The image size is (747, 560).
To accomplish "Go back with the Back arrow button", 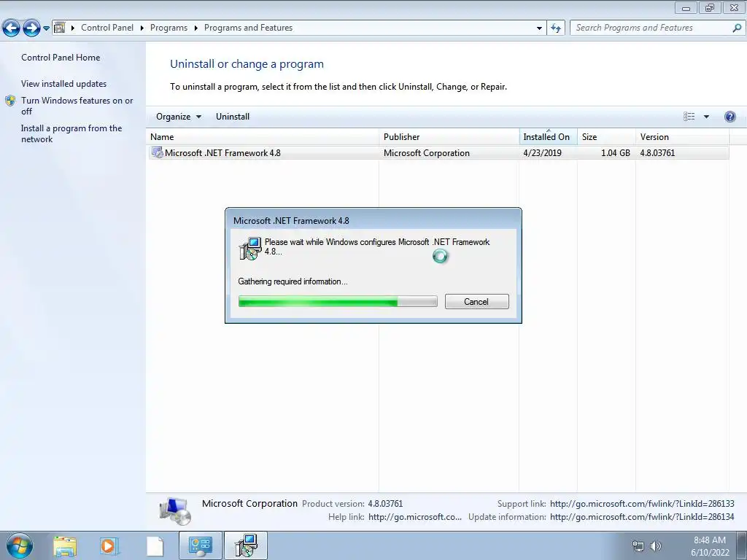I will click(12, 28).
